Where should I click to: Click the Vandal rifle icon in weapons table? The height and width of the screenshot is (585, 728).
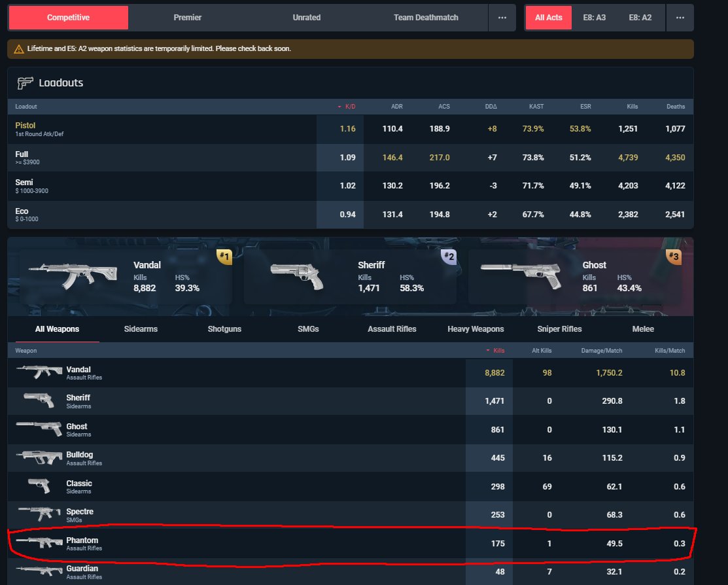(39, 372)
